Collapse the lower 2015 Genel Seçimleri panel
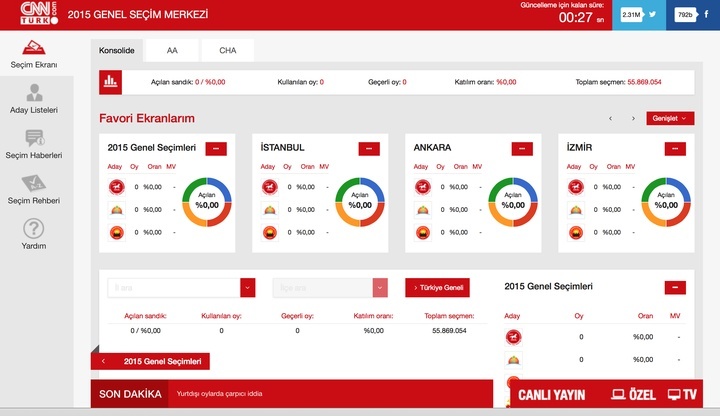The width and height of the screenshot is (720, 416). coord(675,288)
